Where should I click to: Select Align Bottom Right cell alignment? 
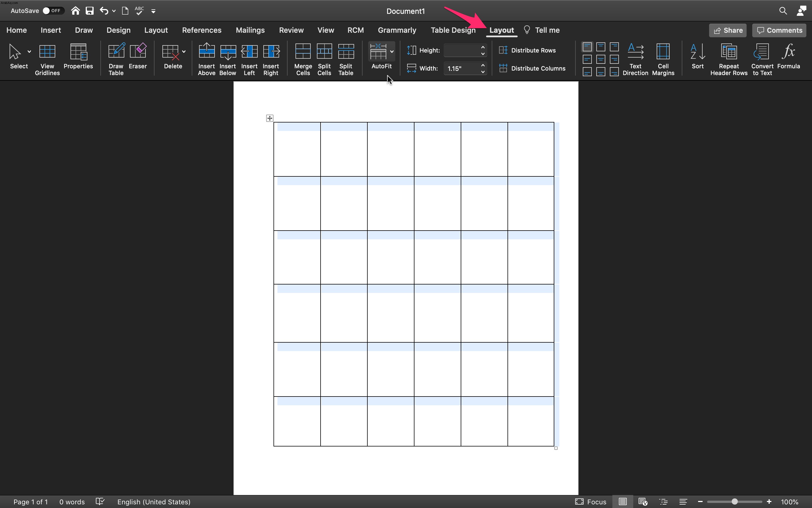click(614, 72)
